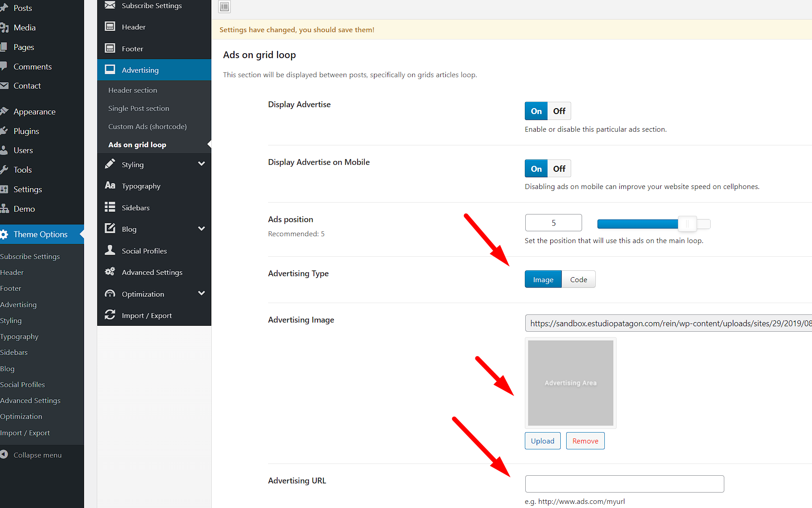Click the Optimization gauge icon

pyautogui.click(x=110, y=294)
